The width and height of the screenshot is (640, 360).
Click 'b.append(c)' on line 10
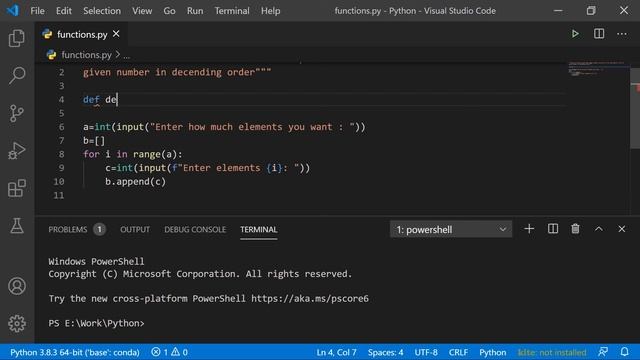click(136, 182)
